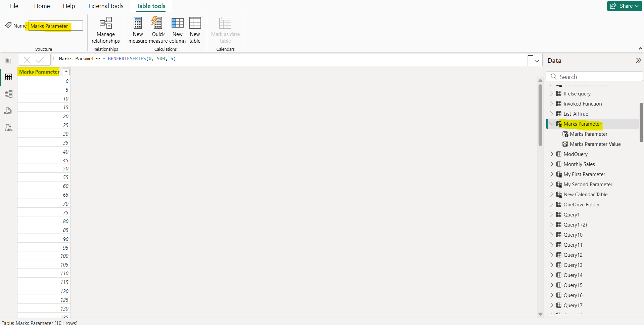Expand the formula bar
Image resolution: width=644 pixels, height=325 pixels.
537,61
